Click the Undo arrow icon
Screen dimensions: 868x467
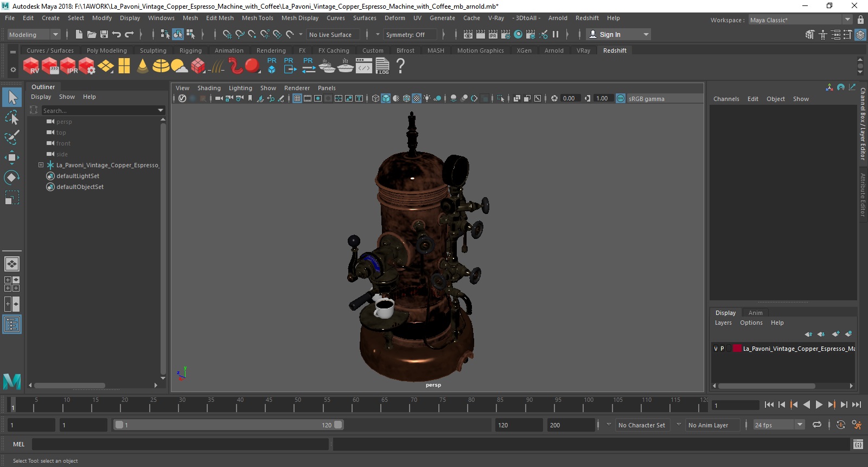[117, 34]
